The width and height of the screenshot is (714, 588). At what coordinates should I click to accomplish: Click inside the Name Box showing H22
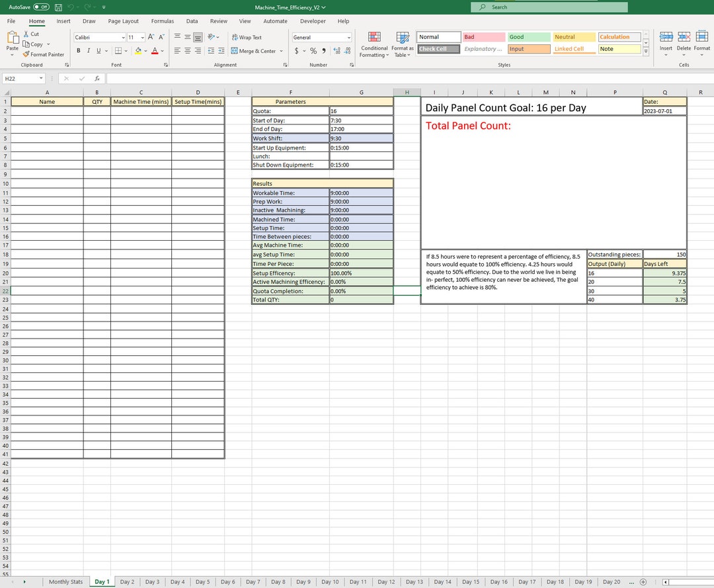click(x=20, y=78)
